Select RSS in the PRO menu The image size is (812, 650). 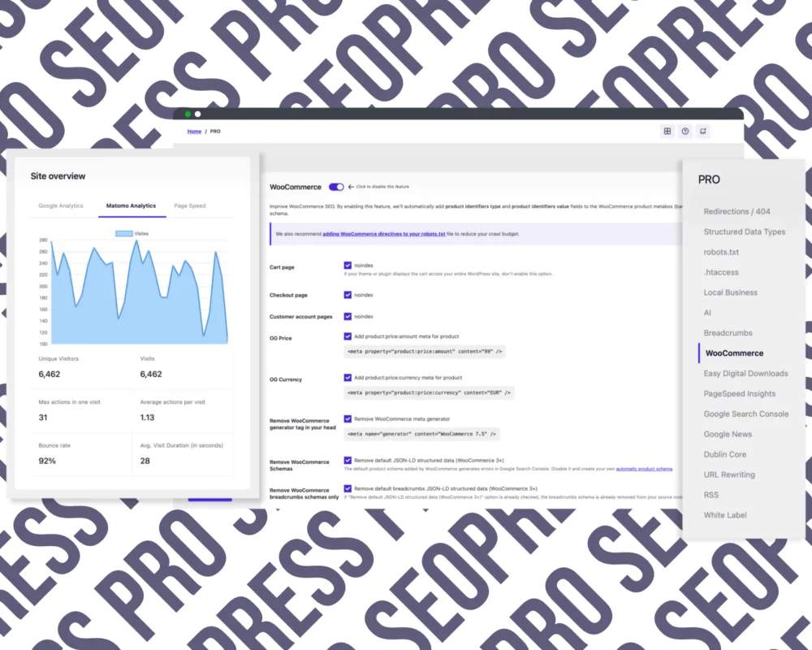pyautogui.click(x=711, y=495)
